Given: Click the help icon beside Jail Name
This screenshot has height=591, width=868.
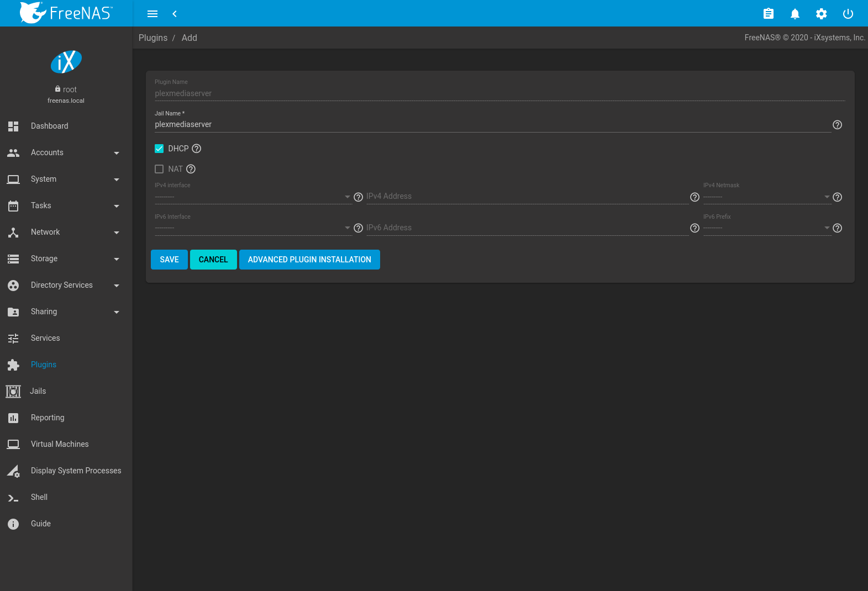Looking at the screenshot, I should (x=837, y=125).
